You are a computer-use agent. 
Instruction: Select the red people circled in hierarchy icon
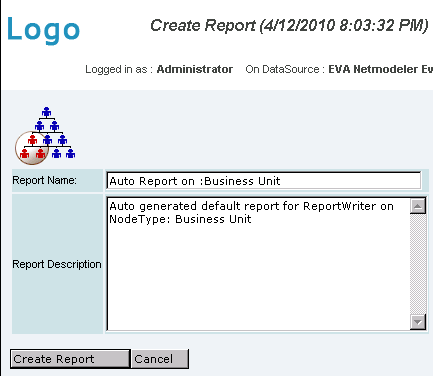32,148
